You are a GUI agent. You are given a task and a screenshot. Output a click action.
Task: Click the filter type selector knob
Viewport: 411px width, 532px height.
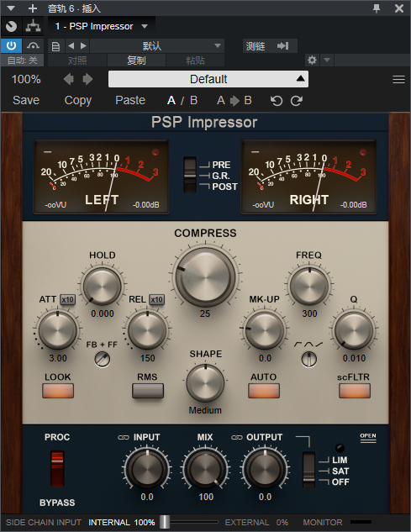(x=308, y=360)
